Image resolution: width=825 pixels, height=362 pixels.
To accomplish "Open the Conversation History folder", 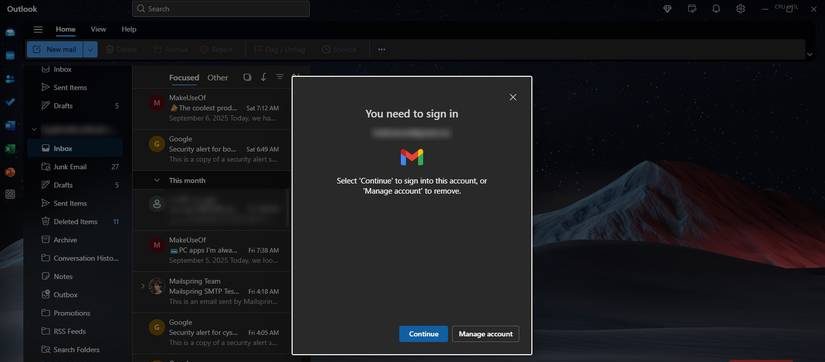I will pyautogui.click(x=75, y=258).
